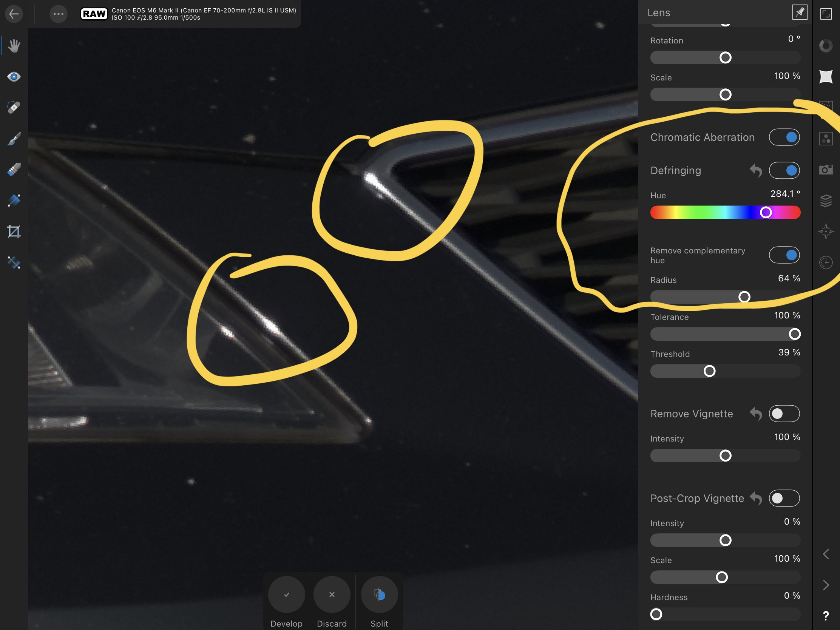This screenshot has width=840, height=630.
Task: Tap the back arrow button
Action: click(14, 14)
